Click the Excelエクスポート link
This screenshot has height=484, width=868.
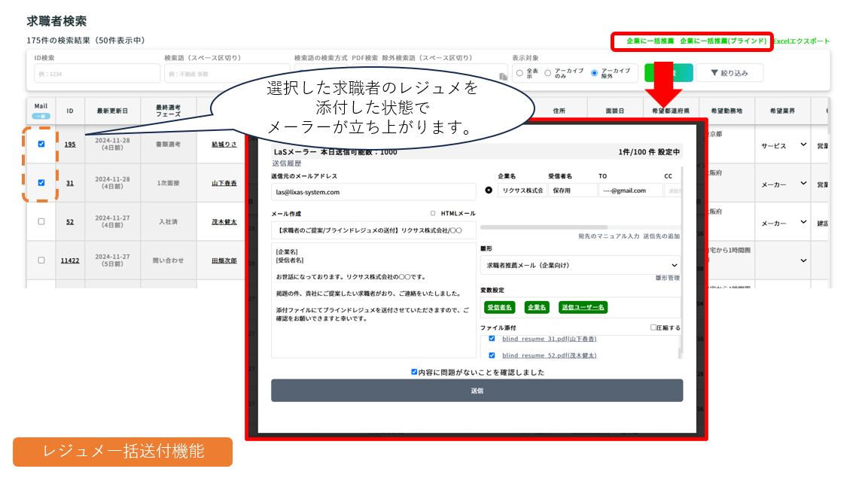[x=801, y=41]
